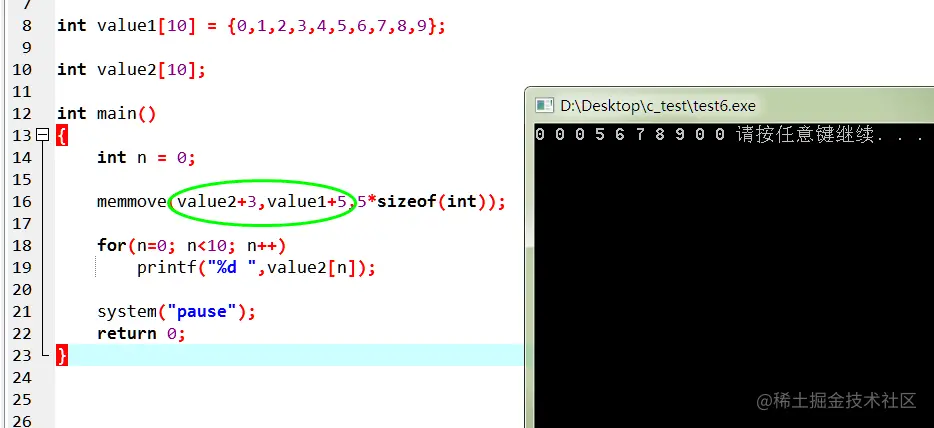
Task: Click the console prompt 请按任意键继续
Action: tap(805, 135)
